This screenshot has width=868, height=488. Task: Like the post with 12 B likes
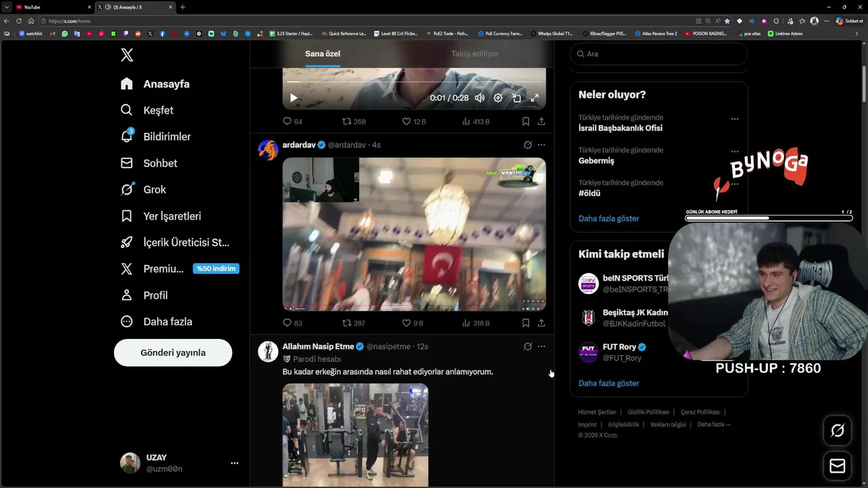click(x=414, y=121)
